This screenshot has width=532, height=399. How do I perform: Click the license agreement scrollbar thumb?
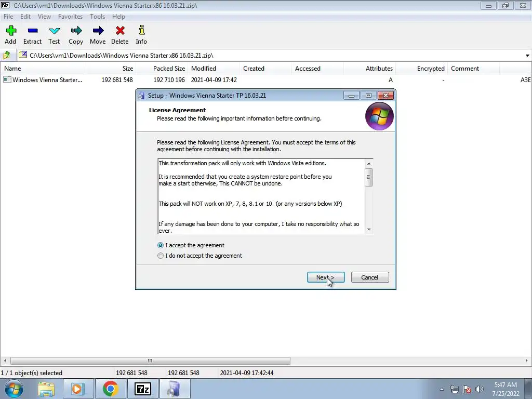(x=369, y=177)
